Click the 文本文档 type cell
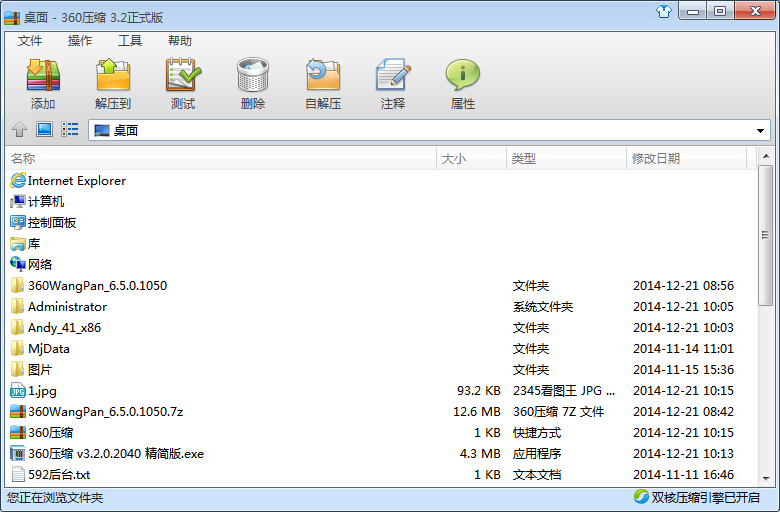Screen dimensions: 780x512 [537, 474]
